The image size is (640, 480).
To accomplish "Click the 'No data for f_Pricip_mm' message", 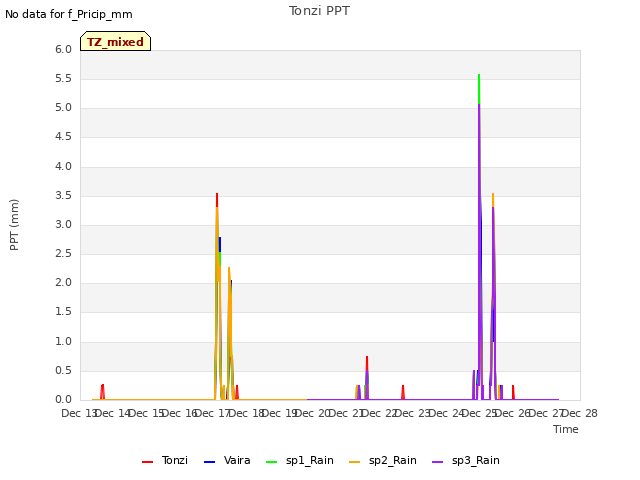I will point(69,14).
